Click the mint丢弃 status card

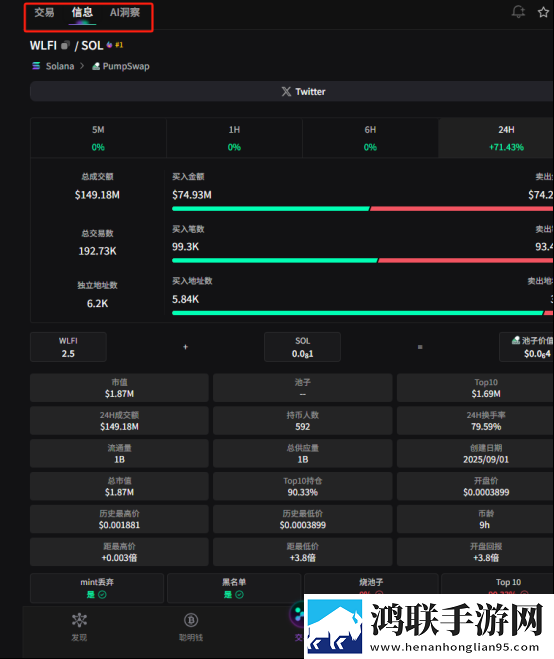(97, 588)
